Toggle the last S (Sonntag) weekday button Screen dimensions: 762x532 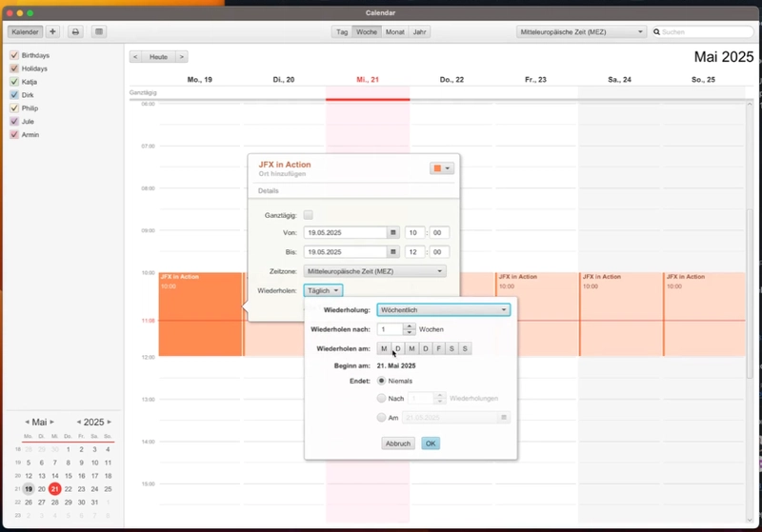465,348
